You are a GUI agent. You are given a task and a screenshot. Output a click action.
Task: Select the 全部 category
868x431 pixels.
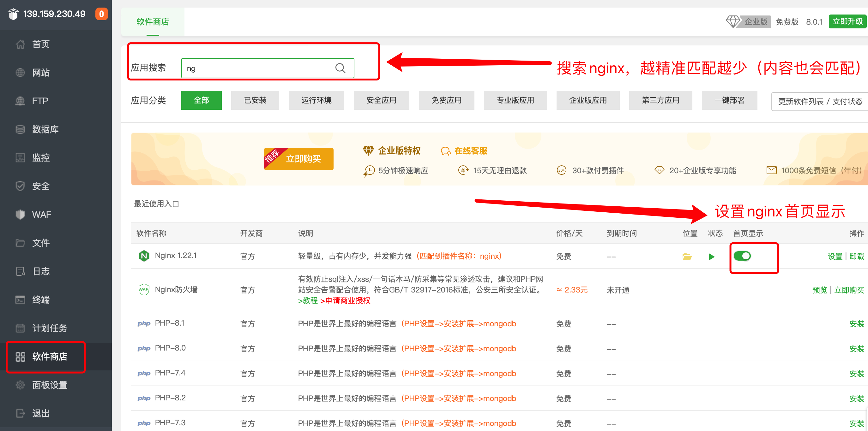(x=201, y=100)
